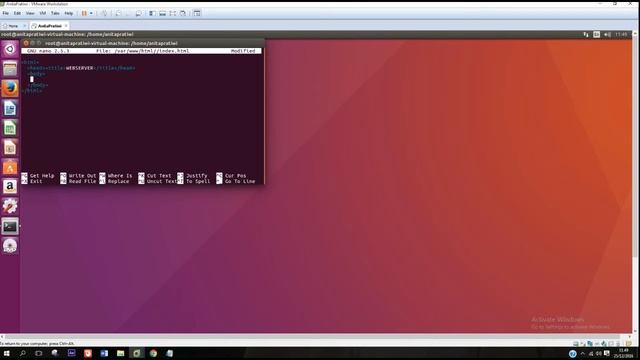Image resolution: width=640 pixels, height=360 pixels.
Task: Click the Go To Line shortcut label
Action: pos(240,181)
